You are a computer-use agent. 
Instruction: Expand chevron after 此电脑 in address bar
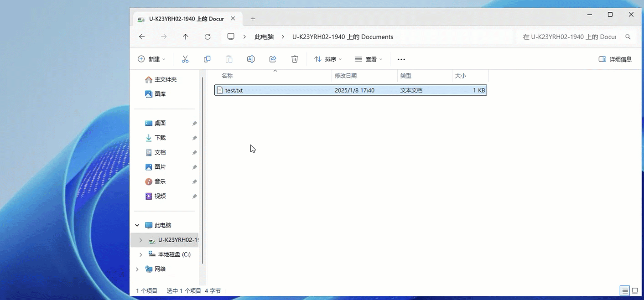[283, 36]
